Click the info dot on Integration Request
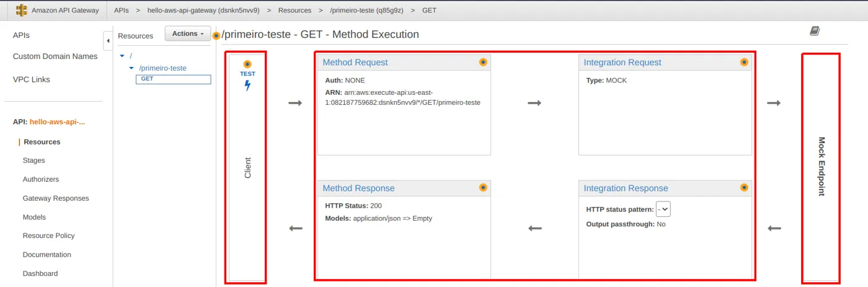This screenshot has width=868, height=287. 744,62
